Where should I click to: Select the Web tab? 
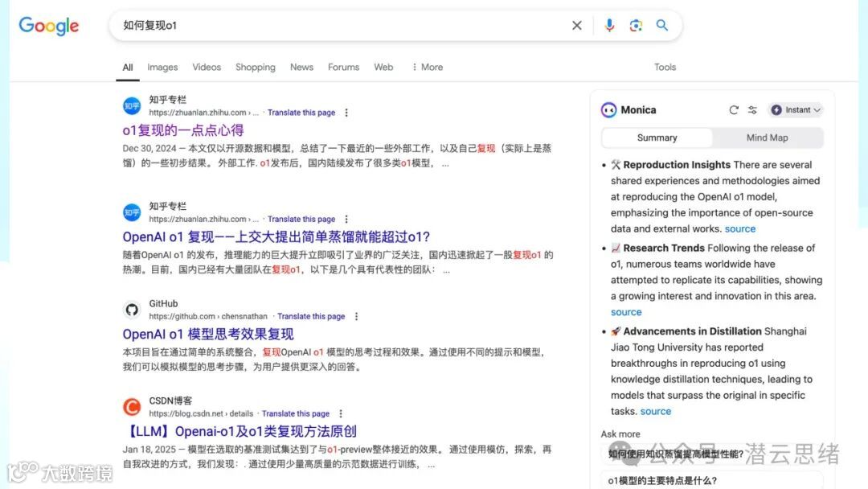tap(383, 67)
